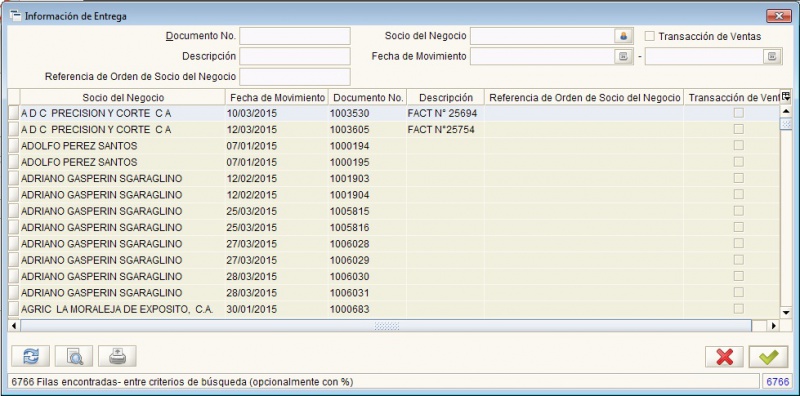Sort by the Socio del Negocio column header
800x396 pixels.
click(x=123, y=97)
